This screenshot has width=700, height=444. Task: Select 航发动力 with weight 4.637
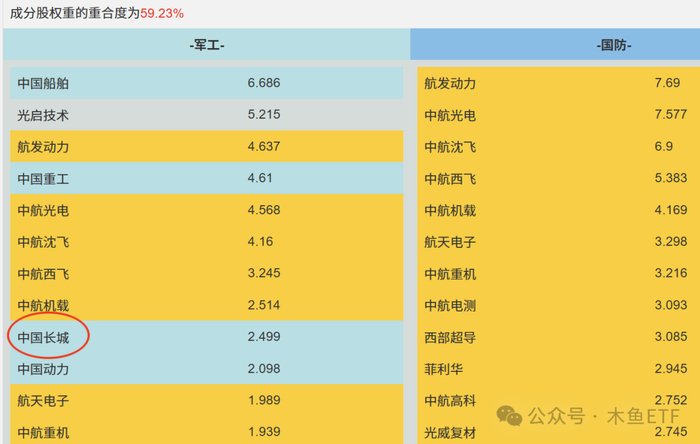[43, 147]
